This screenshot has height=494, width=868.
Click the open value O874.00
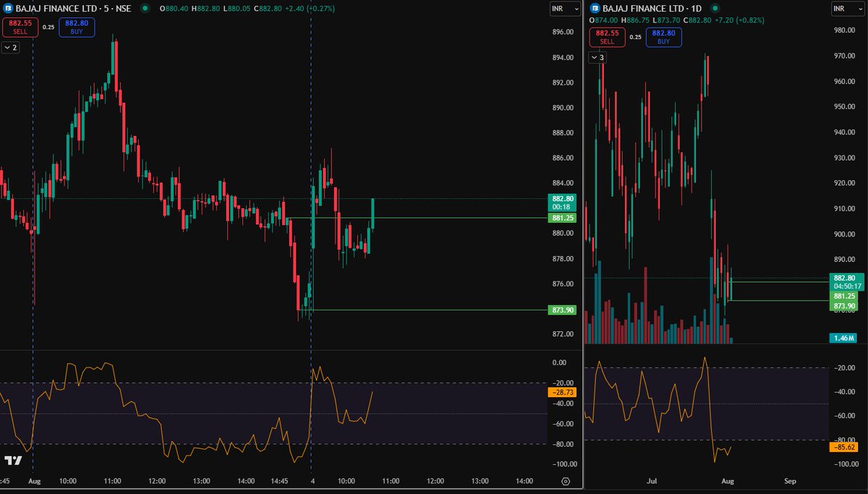point(603,20)
